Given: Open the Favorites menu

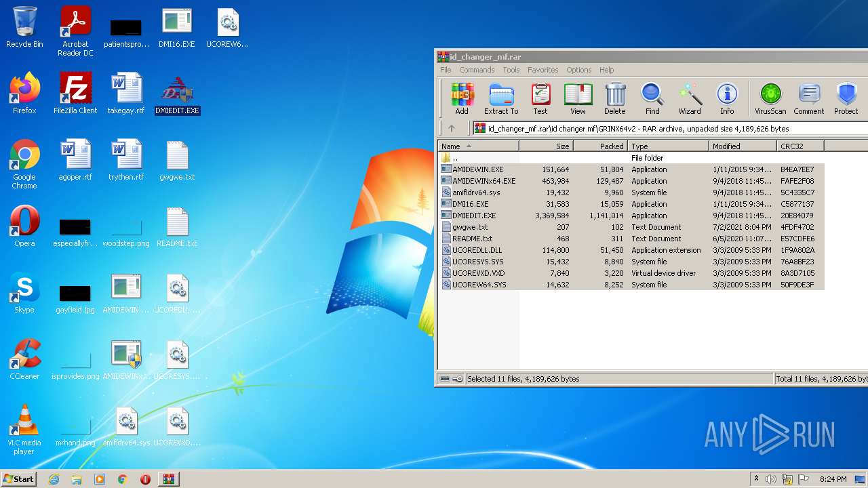Looking at the screenshot, I should pos(543,70).
